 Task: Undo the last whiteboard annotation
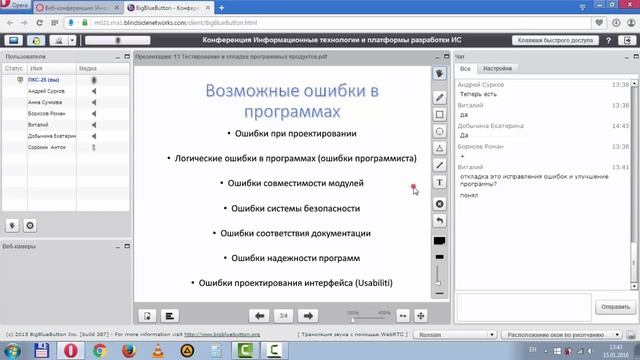[439, 221]
